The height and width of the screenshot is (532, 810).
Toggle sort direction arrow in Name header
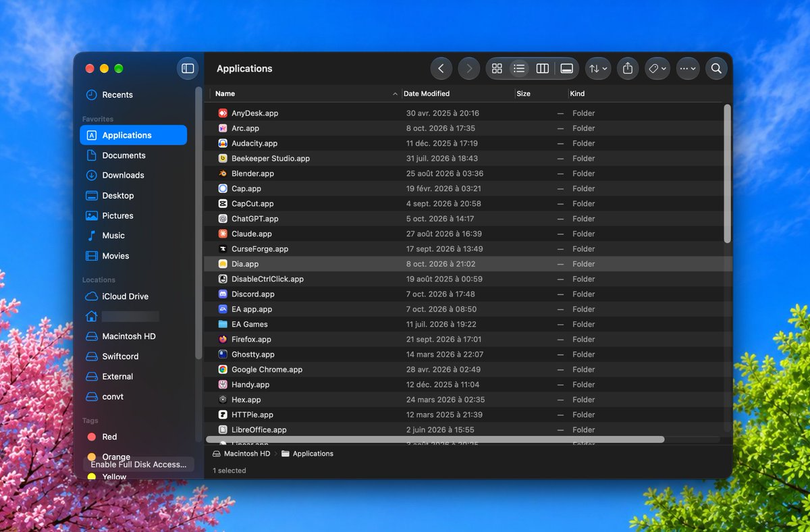tap(395, 94)
